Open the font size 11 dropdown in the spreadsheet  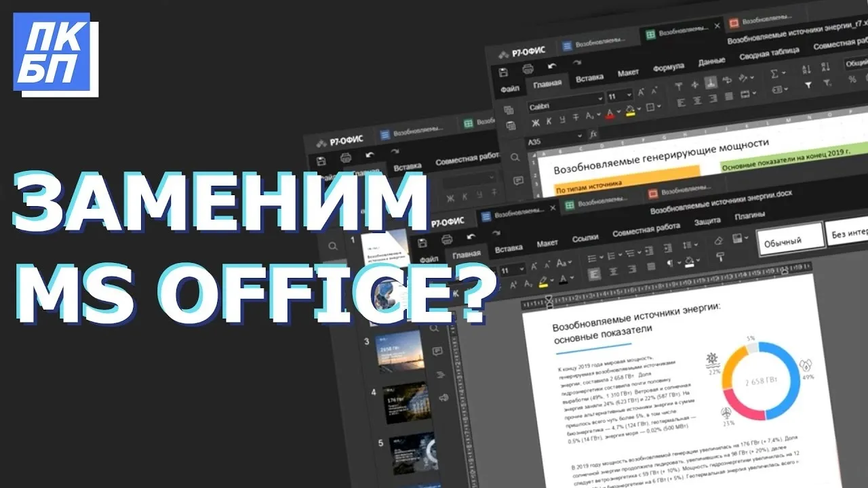620,96
